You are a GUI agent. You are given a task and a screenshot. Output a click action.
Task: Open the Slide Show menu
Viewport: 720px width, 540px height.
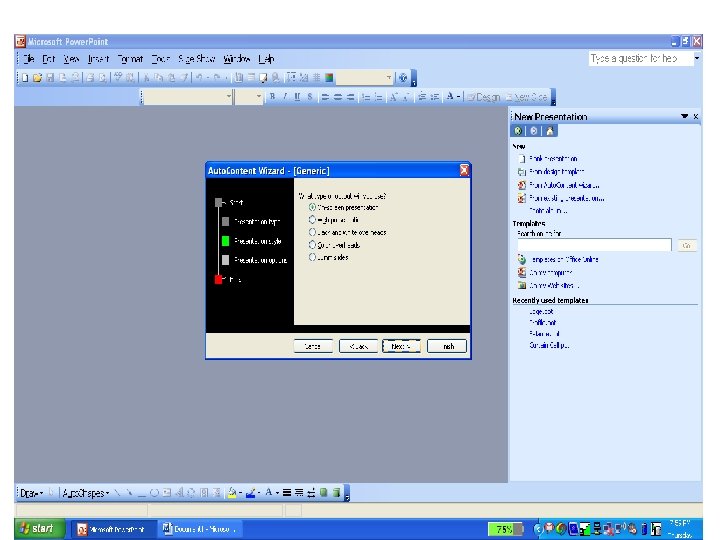[197, 59]
